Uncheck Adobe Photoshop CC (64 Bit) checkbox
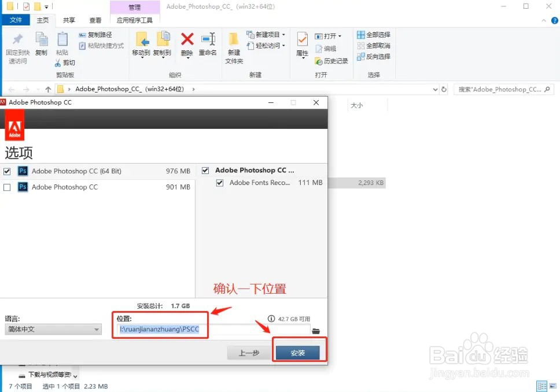The image size is (560, 392). 7,171
